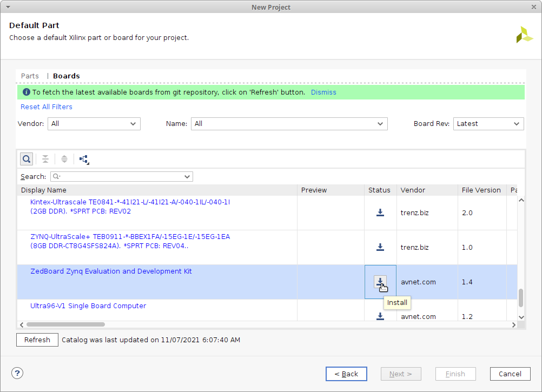Click the Reset All Filters link
This screenshot has height=392, width=542.
pyautogui.click(x=47, y=107)
